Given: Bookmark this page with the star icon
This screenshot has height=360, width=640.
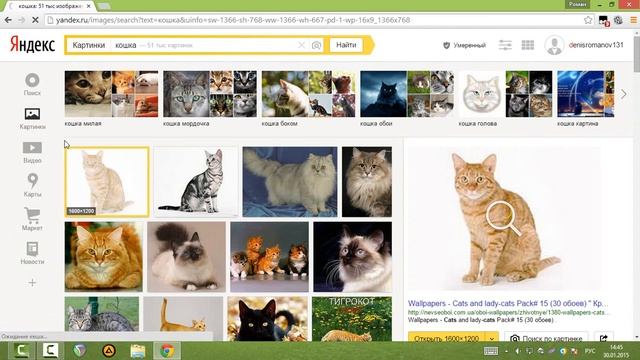Looking at the screenshot, I should [588, 20].
